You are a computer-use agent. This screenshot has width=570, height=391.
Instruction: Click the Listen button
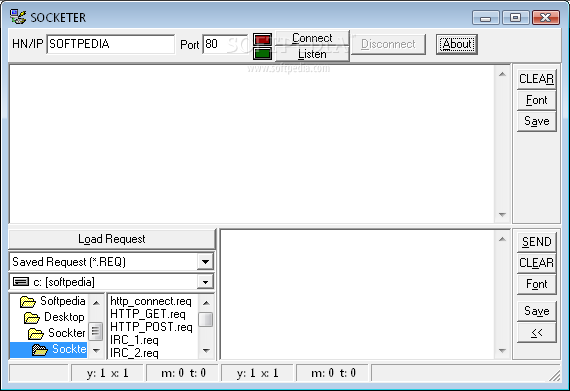click(312, 54)
